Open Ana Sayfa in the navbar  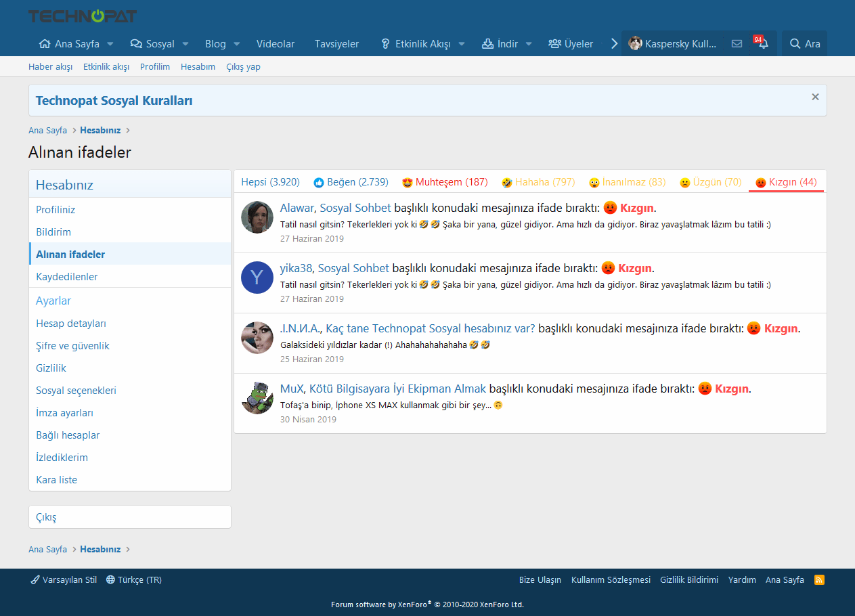pos(69,44)
